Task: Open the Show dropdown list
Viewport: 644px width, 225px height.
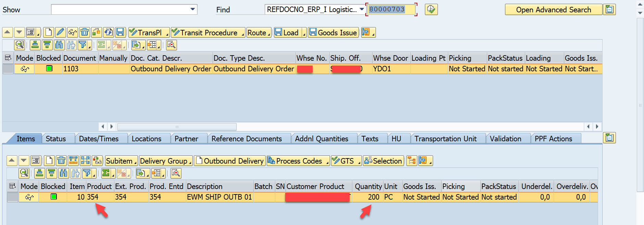Action: (193, 9)
